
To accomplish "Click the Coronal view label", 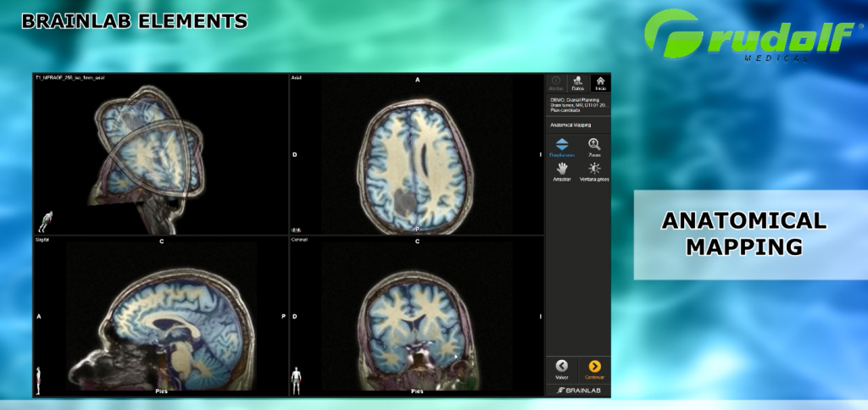I will (298, 240).
